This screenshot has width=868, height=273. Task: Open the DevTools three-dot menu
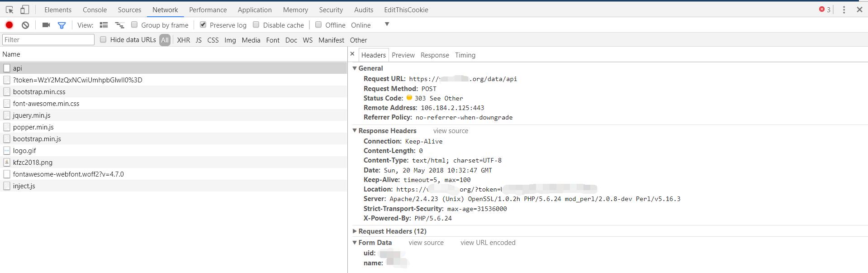click(844, 10)
